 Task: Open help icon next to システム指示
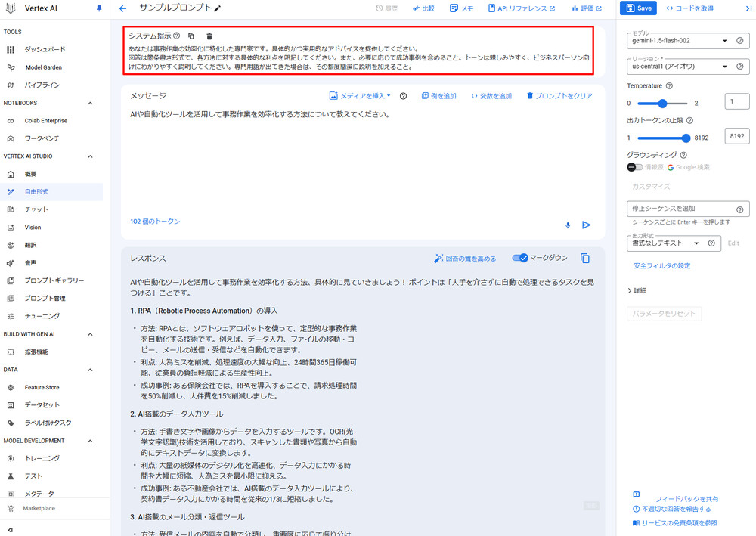coord(176,36)
